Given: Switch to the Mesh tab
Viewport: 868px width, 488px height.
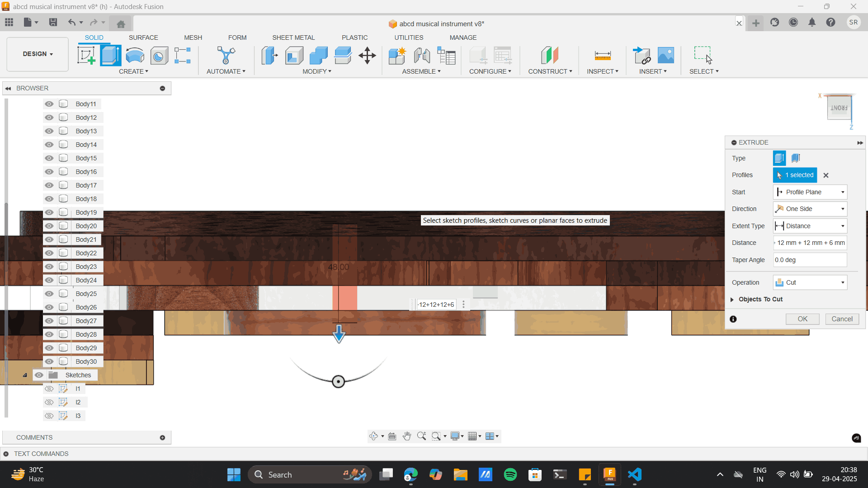Looking at the screenshot, I should pyautogui.click(x=193, y=38).
